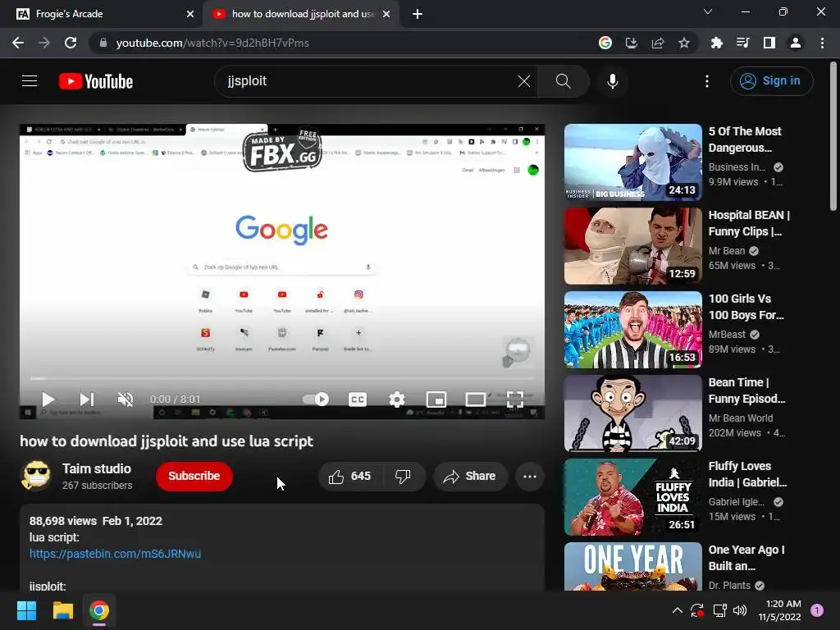Go to the YouTube home logo
840x630 pixels.
point(96,81)
